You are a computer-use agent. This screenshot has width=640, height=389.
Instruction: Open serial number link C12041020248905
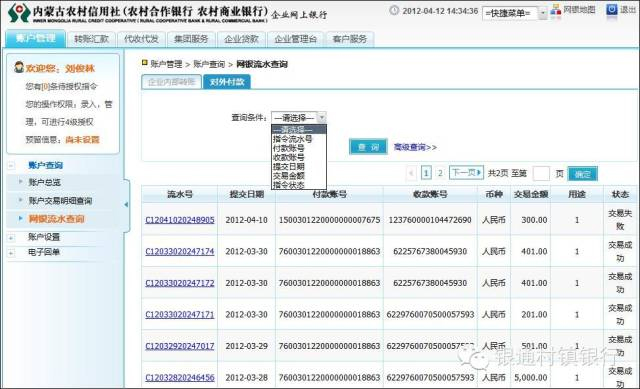click(x=180, y=220)
